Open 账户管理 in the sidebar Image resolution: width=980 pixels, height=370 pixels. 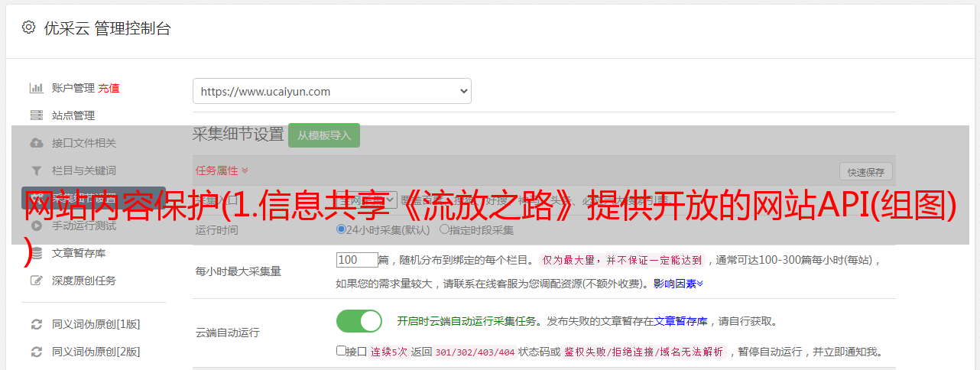tap(73, 88)
